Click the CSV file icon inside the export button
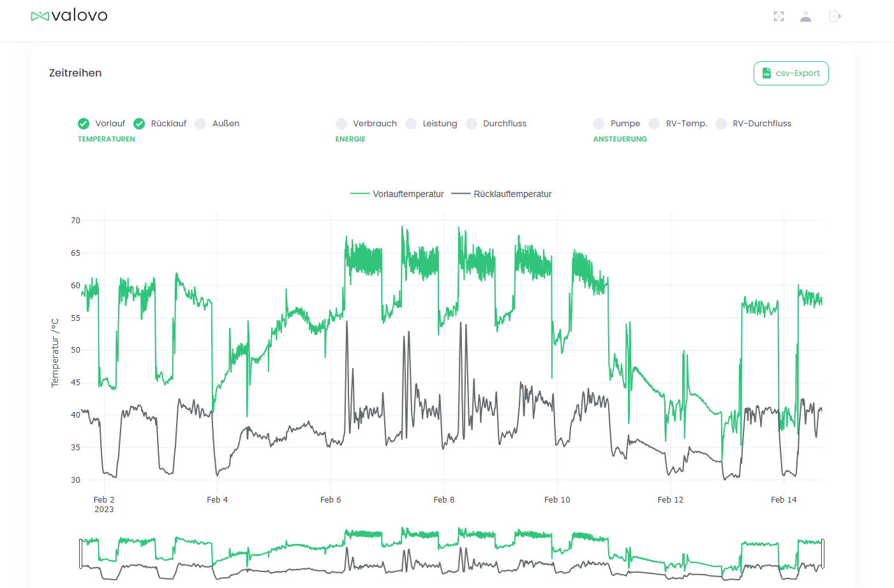Screen dimensions: 894x588 click(765, 73)
